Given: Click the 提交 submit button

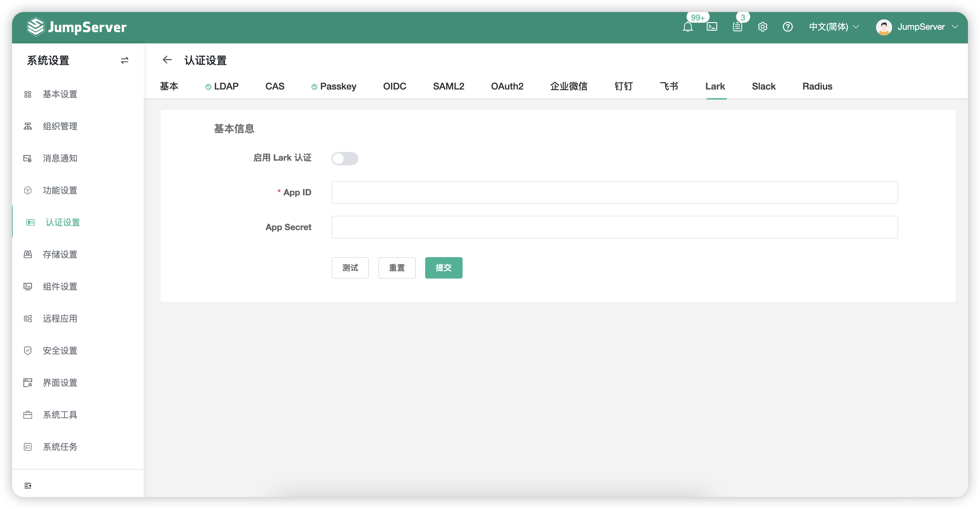Looking at the screenshot, I should click(x=444, y=268).
